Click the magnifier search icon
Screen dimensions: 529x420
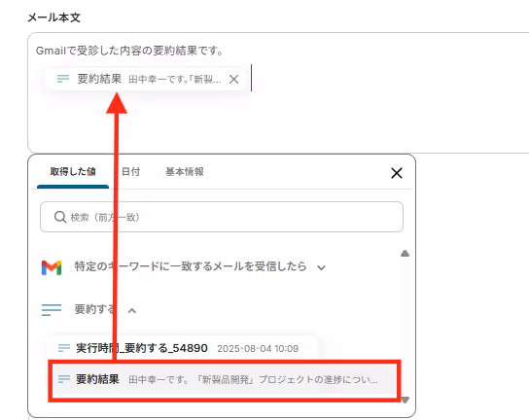pyautogui.click(x=60, y=217)
